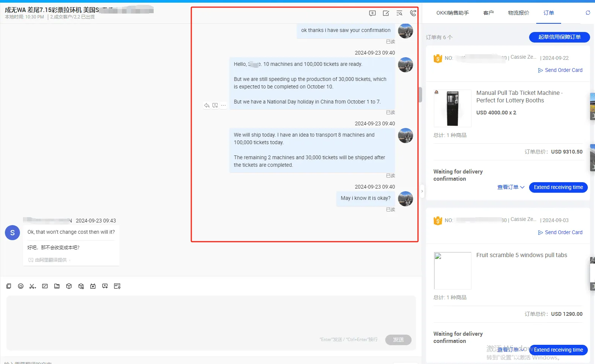Extend receiving time for the USD 1290.00 order
This screenshot has width=595, height=364.
[558, 350]
